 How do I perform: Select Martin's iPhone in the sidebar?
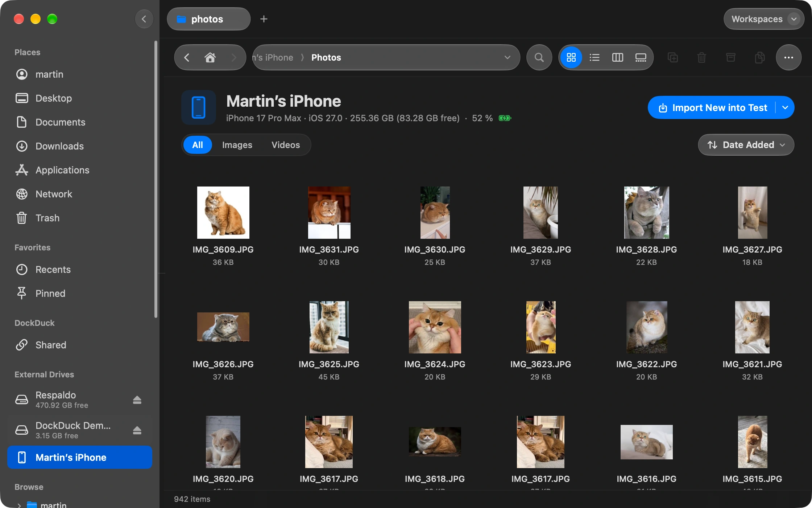click(80, 457)
